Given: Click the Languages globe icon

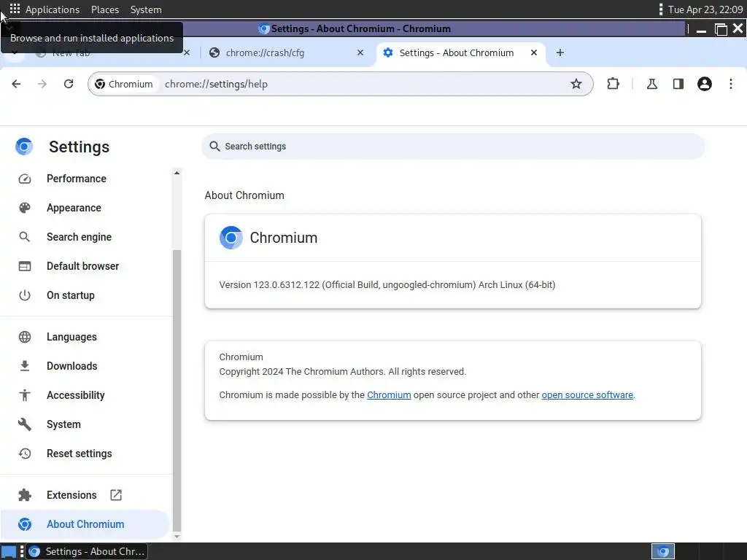Looking at the screenshot, I should (25, 337).
